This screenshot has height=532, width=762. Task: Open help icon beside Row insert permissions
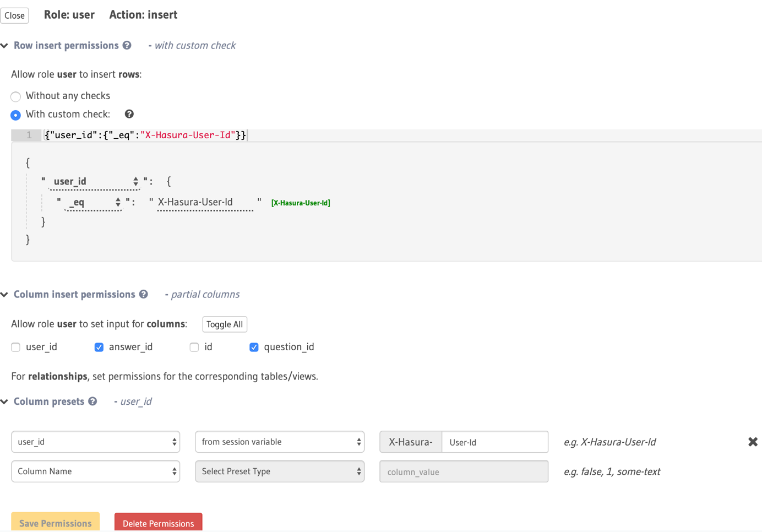point(127,45)
